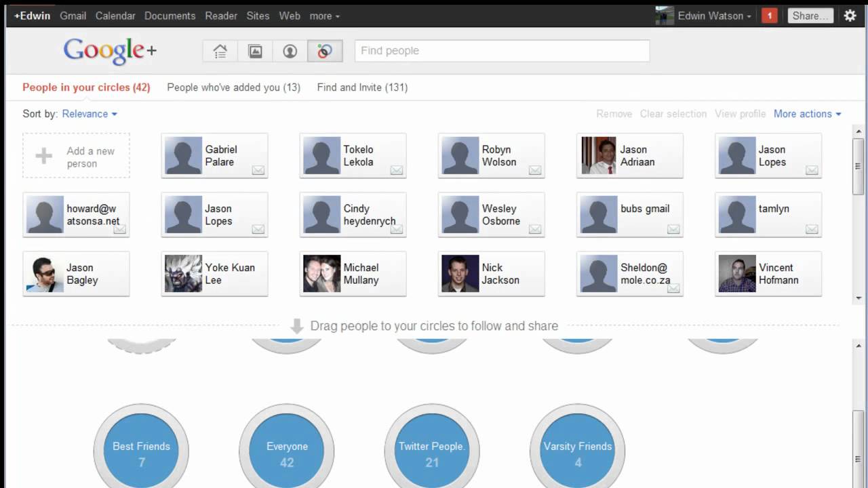Viewport: 868px width, 488px height.
Task: Click the View profile link
Action: tap(741, 114)
